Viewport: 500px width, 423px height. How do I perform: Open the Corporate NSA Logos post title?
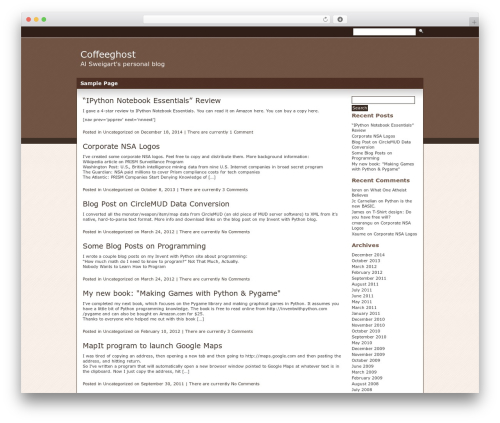point(121,146)
